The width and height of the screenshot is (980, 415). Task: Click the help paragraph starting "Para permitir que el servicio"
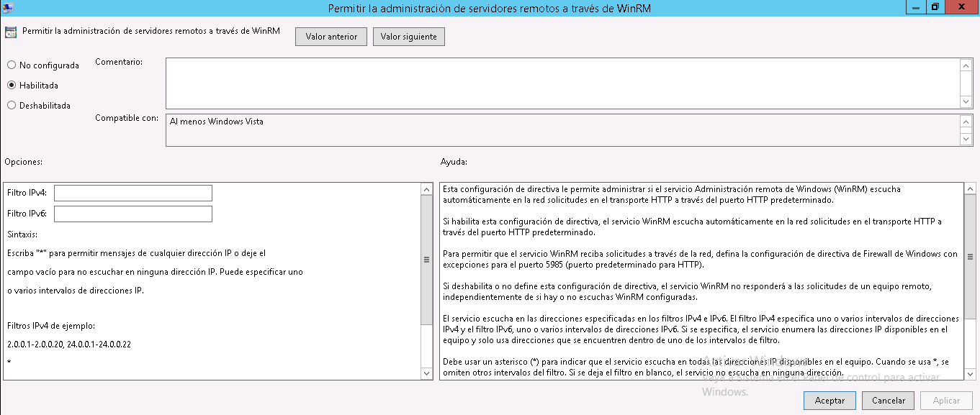(x=700, y=259)
